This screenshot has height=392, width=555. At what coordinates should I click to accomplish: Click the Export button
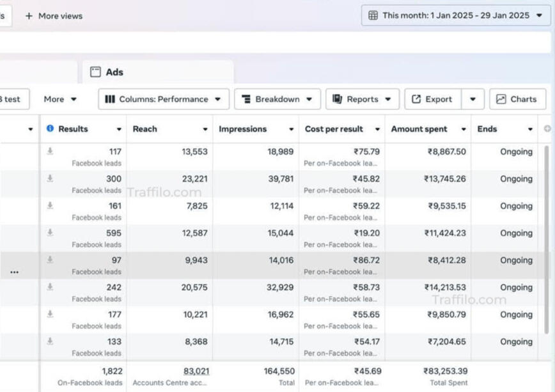[x=432, y=99]
